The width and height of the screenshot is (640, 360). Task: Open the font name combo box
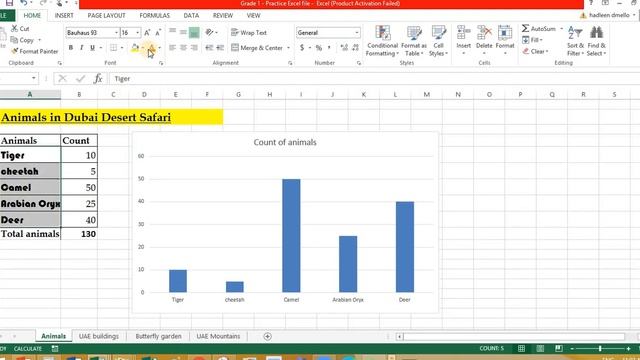tap(92, 33)
